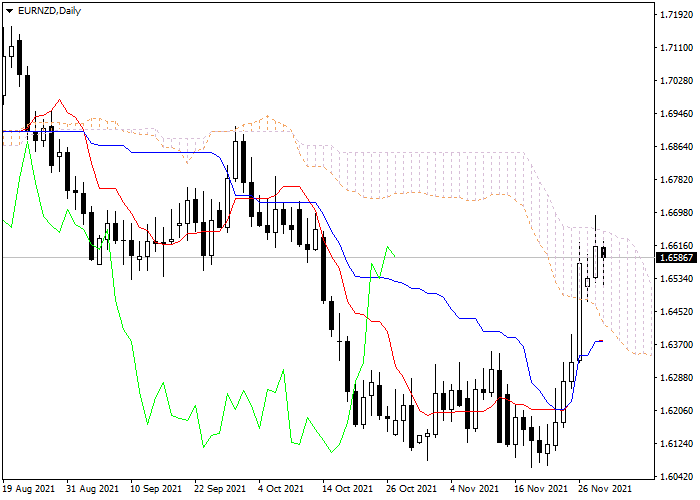The height and width of the screenshot is (500, 700).
Task: Select price axis value 1.69460
Action: coord(677,114)
